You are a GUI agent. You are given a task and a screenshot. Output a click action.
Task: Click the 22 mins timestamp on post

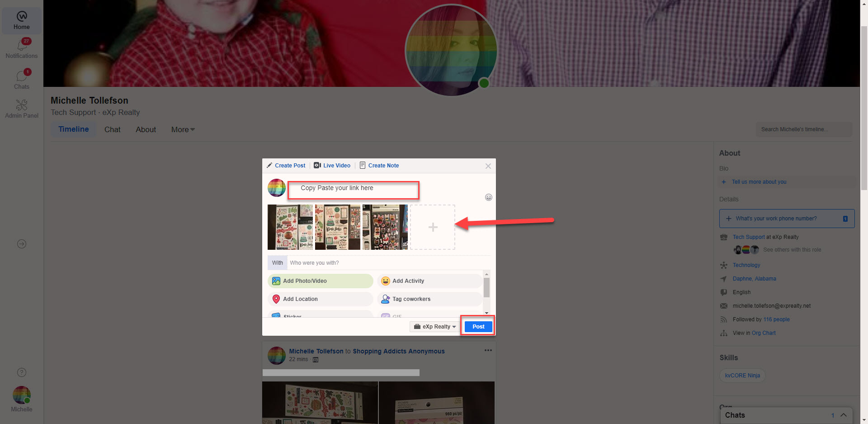298,359
